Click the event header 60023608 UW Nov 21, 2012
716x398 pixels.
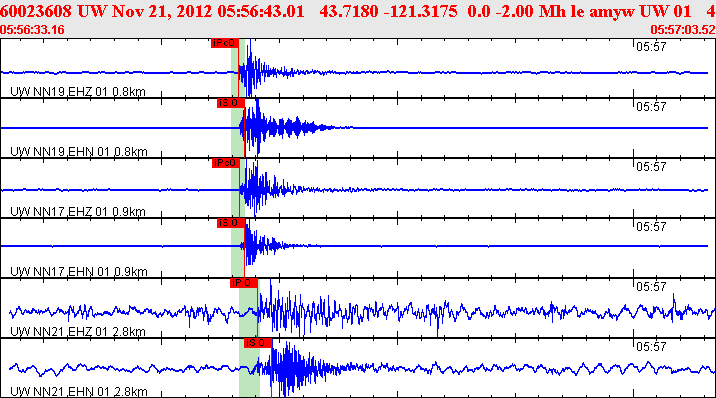pyautogui.click(x=106, y=11)
